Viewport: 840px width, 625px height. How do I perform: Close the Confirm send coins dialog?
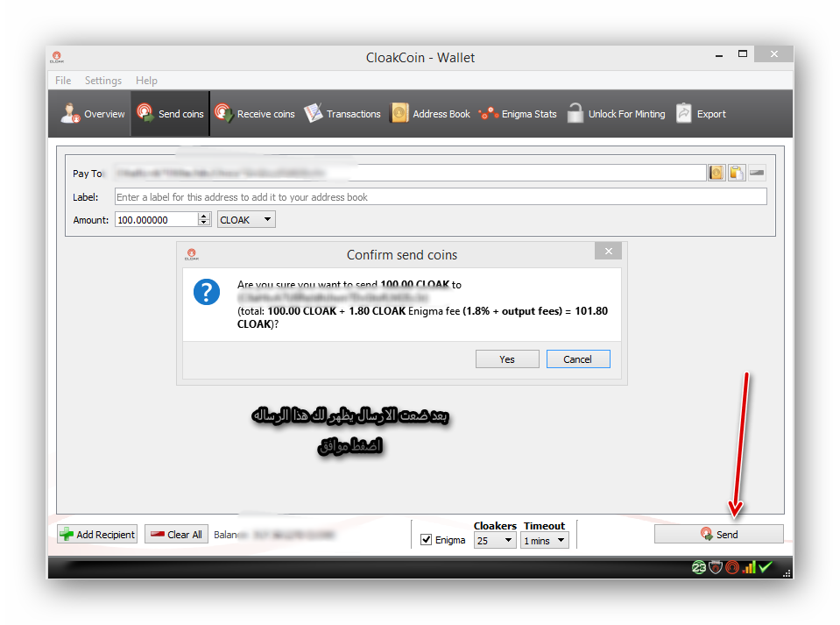[609, 251]
